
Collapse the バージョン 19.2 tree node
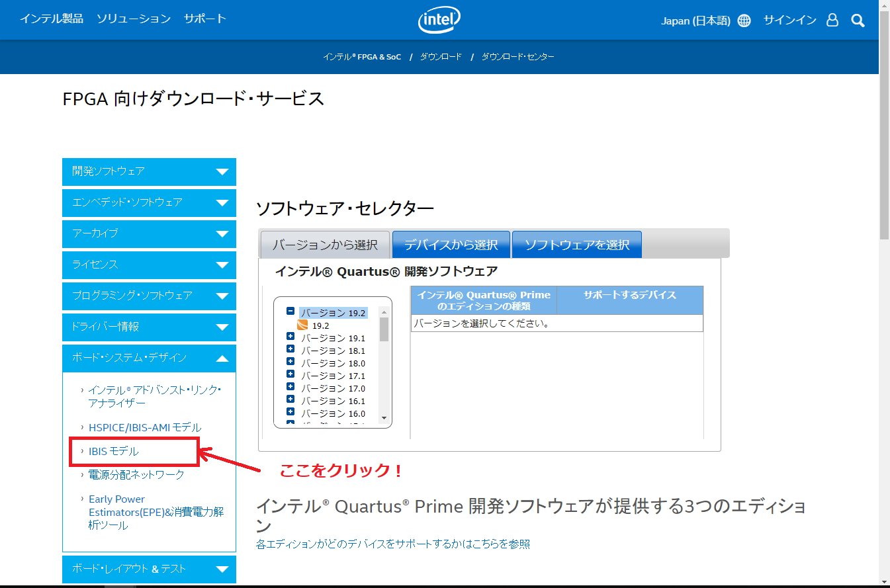[x=290, y=311]
